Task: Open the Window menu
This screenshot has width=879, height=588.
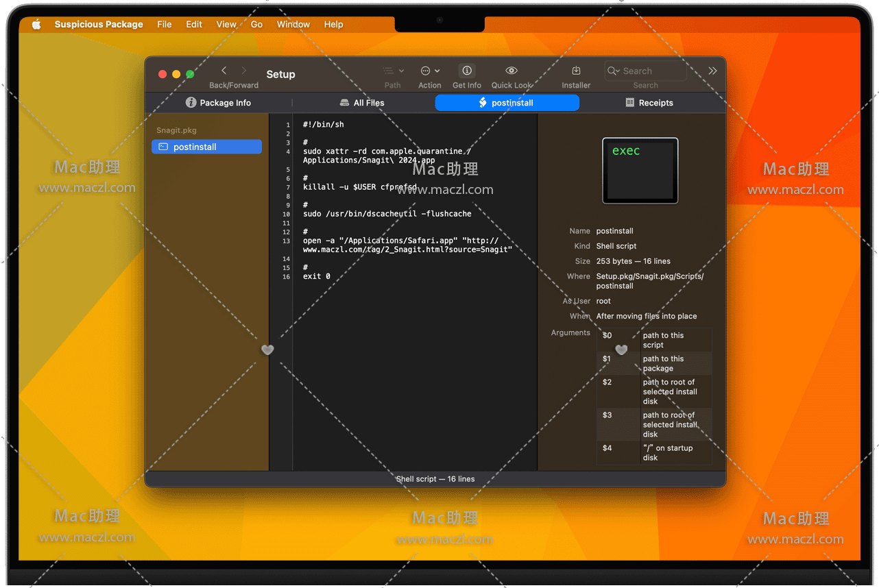Action: pyautogui.click(x=293, y=24)
